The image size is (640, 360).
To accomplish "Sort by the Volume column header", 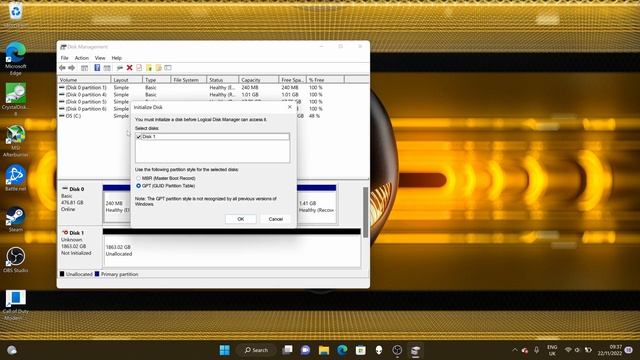I will 84,80.
